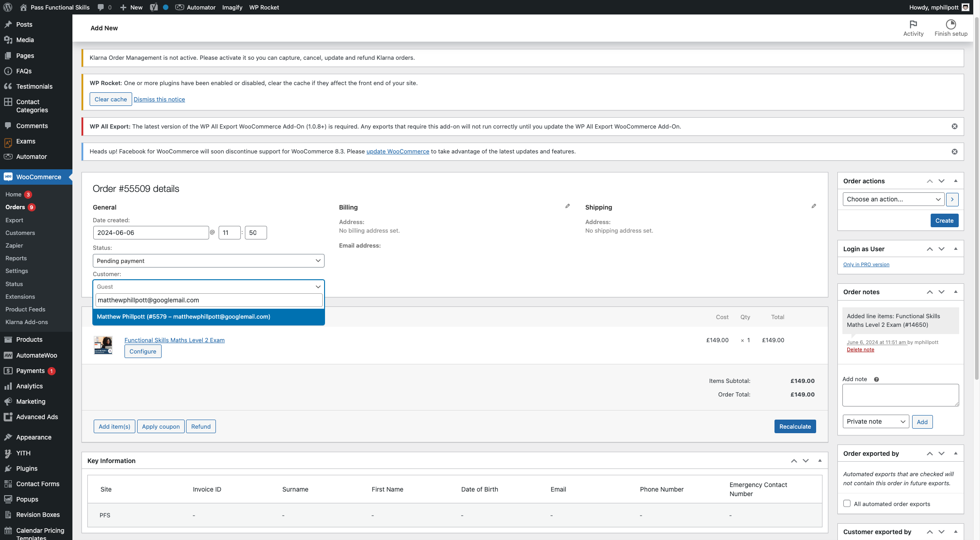The image size is (980, 540).
Task: Click the Add item(s) button
Action: [115, 426]
